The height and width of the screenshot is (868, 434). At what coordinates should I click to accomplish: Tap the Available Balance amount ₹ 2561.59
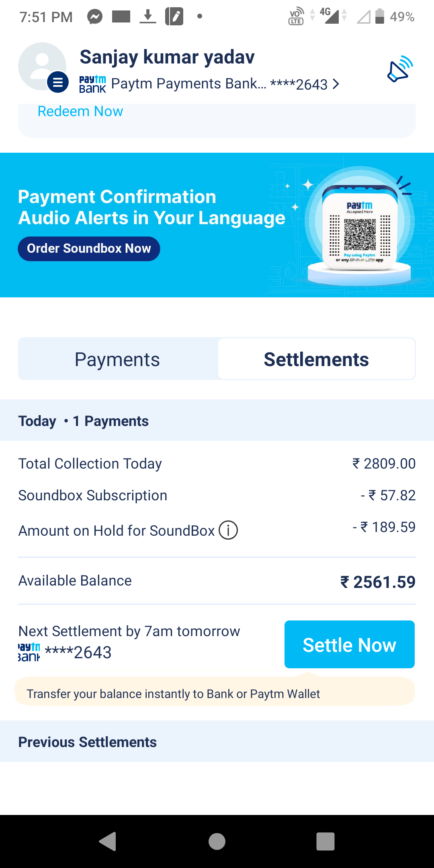[378, 582]
